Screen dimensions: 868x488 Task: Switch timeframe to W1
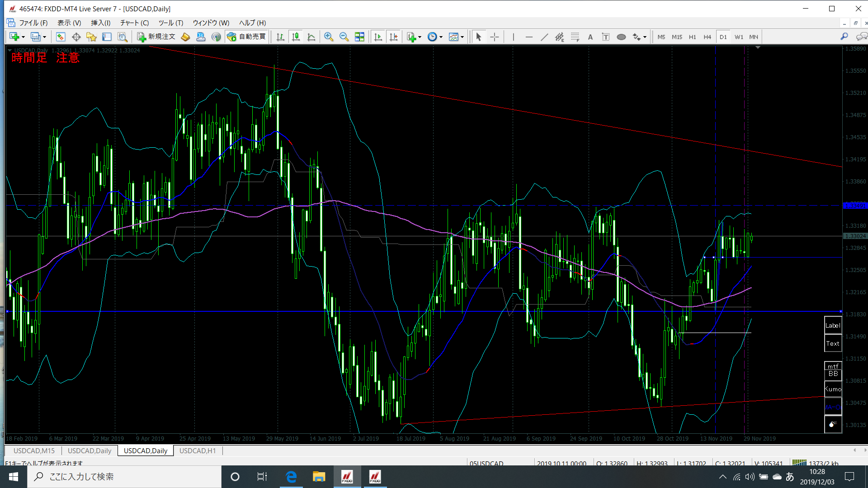click(739, 37)
